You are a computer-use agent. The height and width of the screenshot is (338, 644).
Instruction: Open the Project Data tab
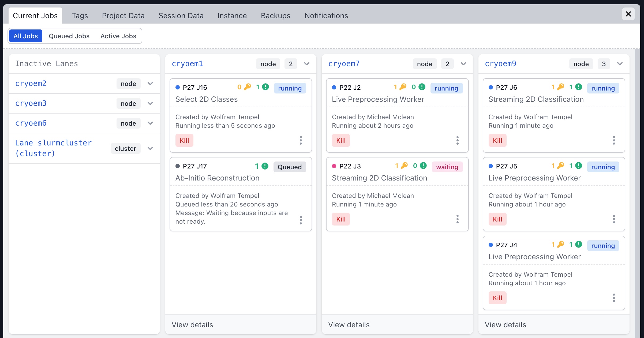(x=123, y=16)
